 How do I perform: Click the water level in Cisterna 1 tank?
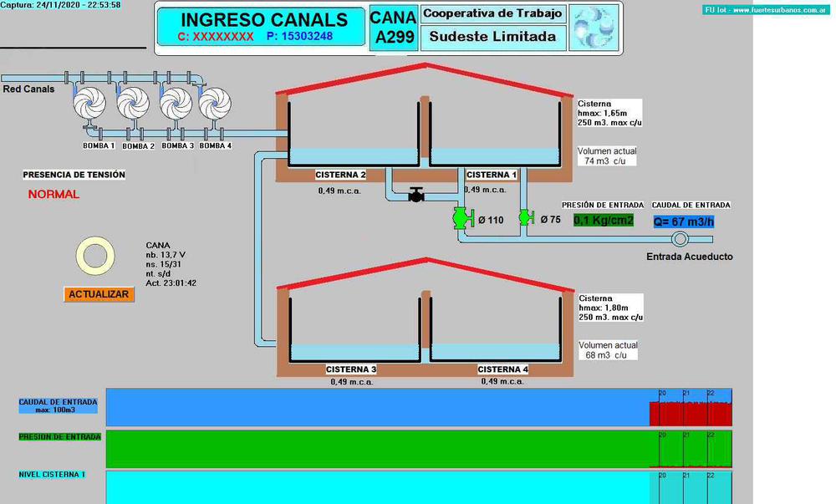495,156
